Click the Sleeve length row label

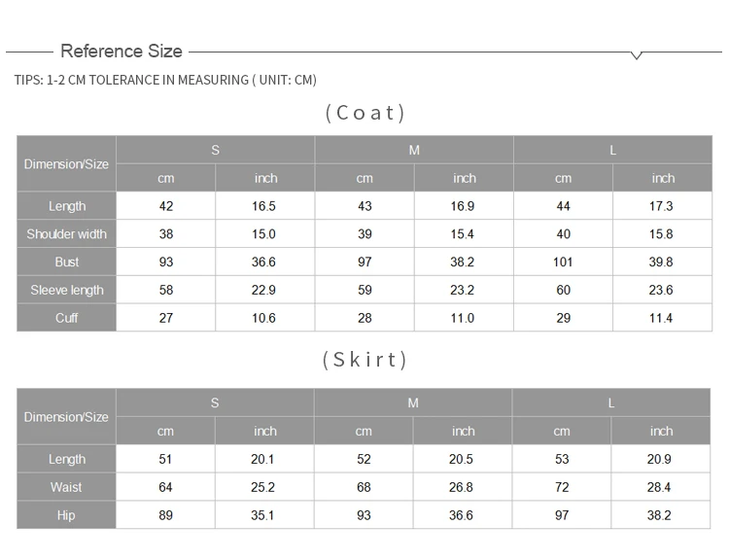pos(66,291)
